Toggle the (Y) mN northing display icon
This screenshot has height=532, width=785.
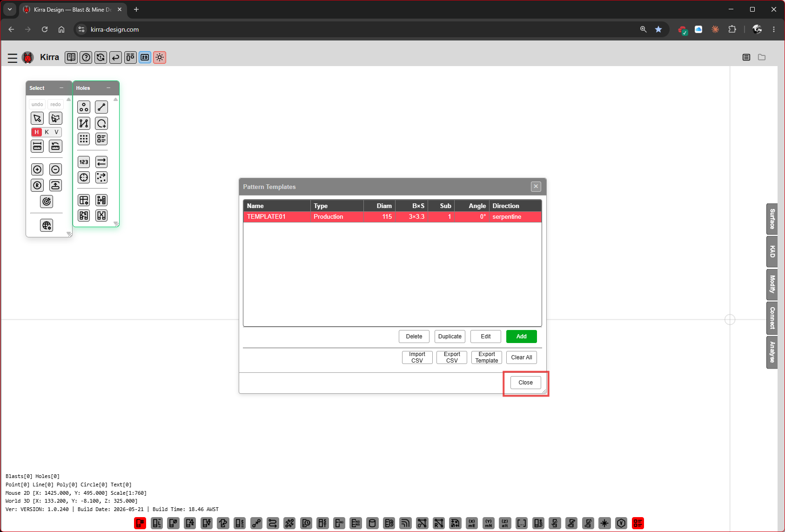click(489, 523)
